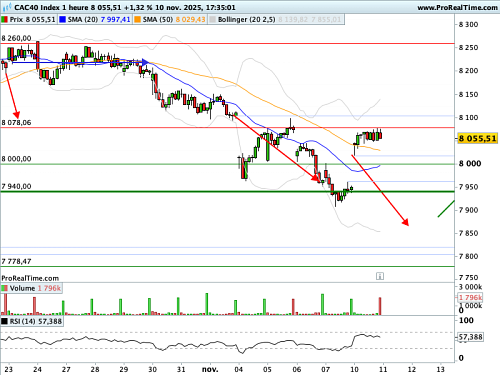Click the yellow 8 055,51 current price tag
This screenshot has width=500, height=375.
477,138
